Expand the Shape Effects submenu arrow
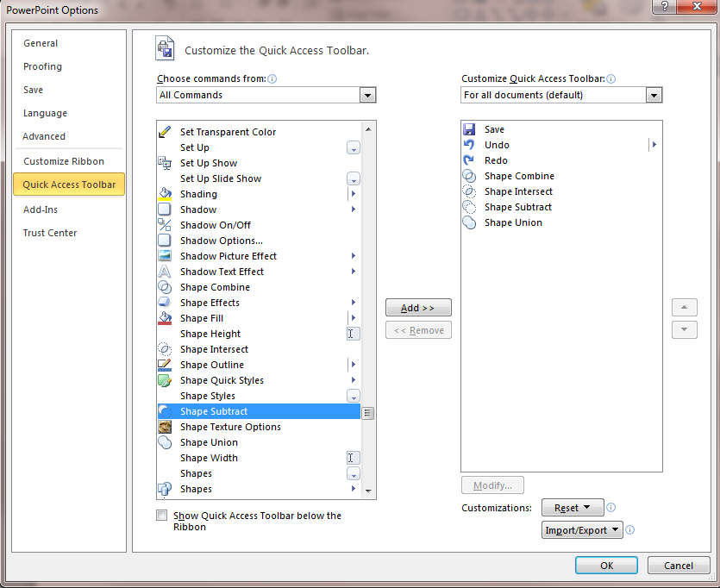This screenshot has height=588, width=720. [x=354, y=303]
